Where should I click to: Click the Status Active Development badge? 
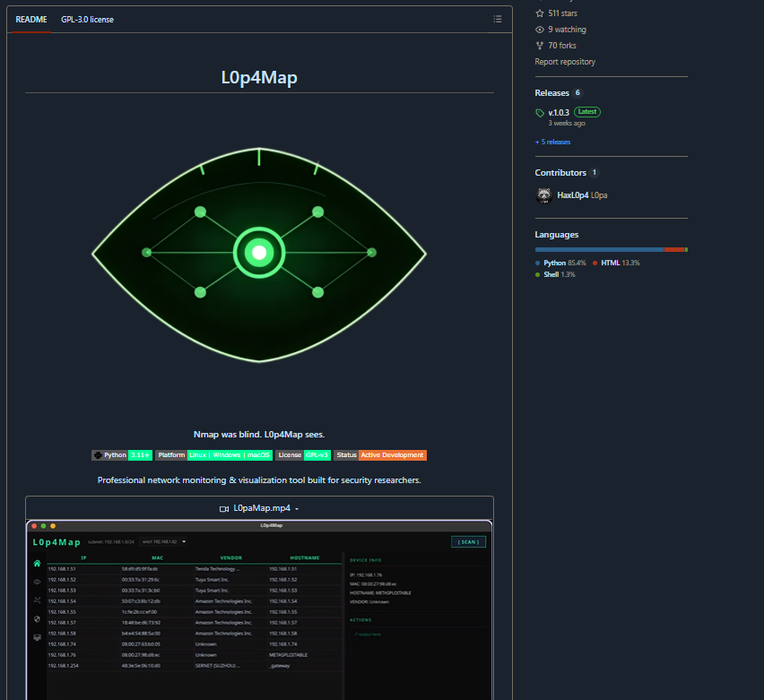click(380, 455)
